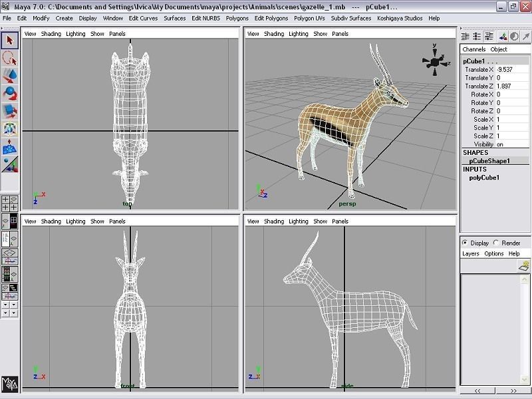532x399 pixels.
Task: Show Channel Box and Layer Editor icon
Action: 489,37
